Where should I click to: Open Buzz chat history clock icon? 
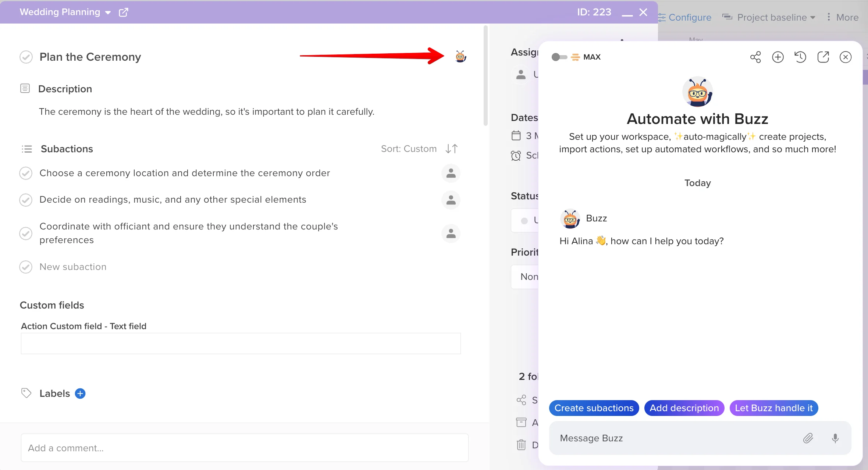point(800,57)
